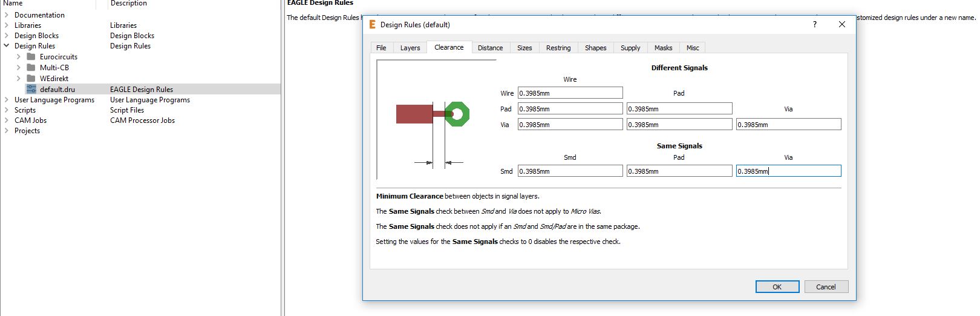Expand the CAM Jobs tree node
Image resolution: width=980 pixels, height=316 pixels.
(7, 120)
